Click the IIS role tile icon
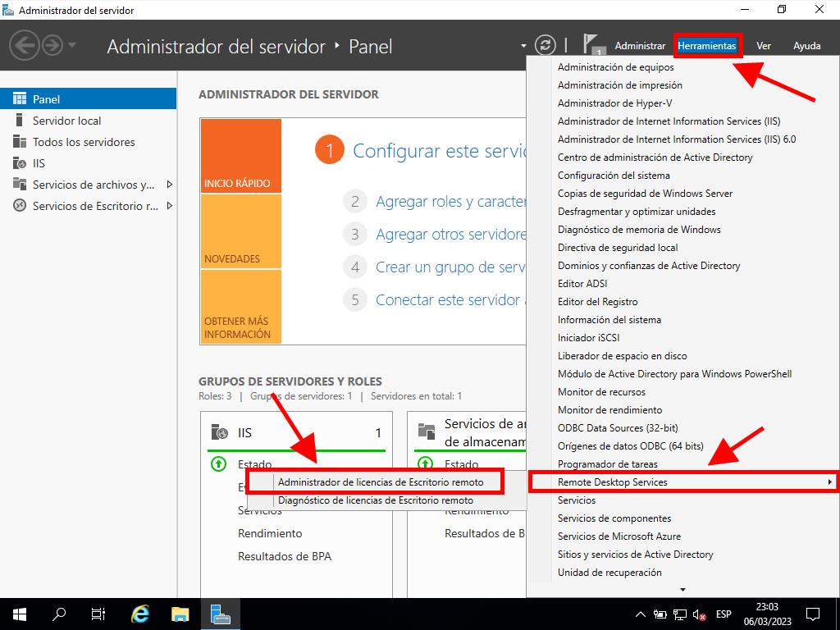This screenshot has width=840, height=630. tap(220, 431)
